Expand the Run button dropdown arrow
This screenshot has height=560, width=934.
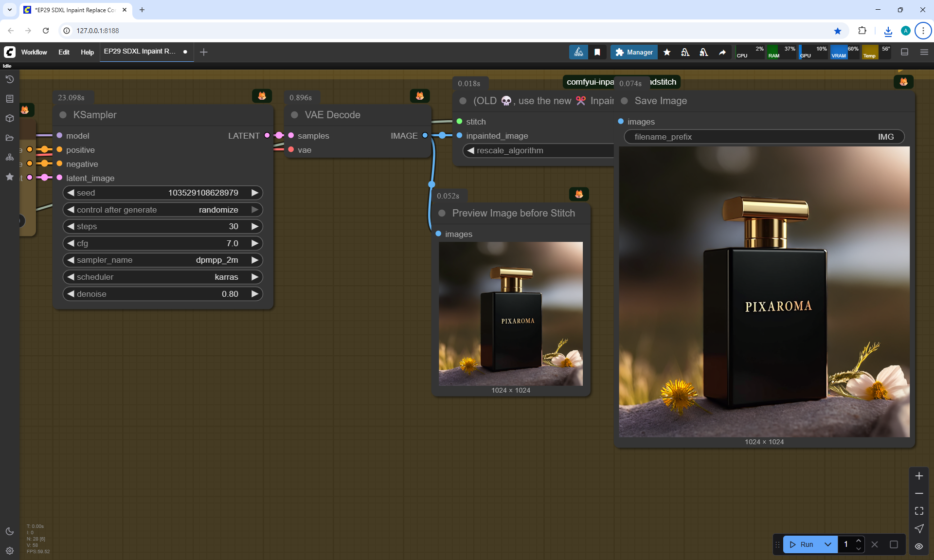point(828,544)
